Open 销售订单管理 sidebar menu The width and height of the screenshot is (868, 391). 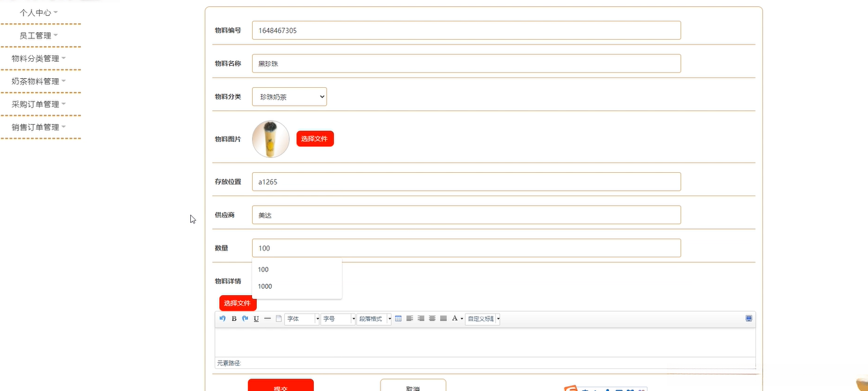(39, 127)
